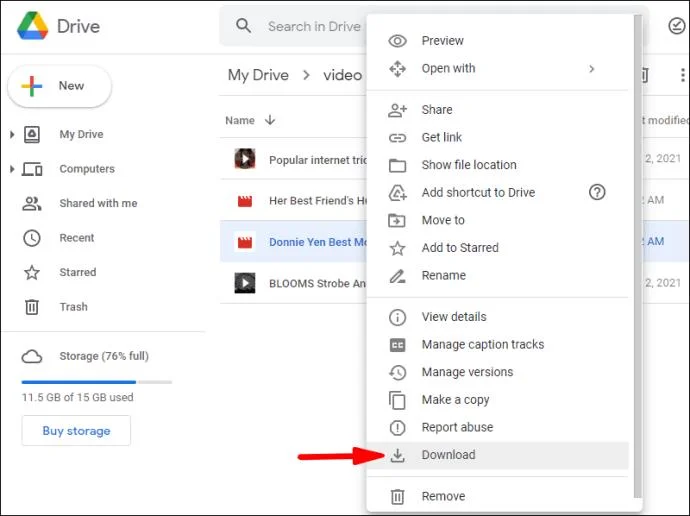Screen dimensions: 690x516
Task: Click the Manage versions history icon
Action: 397,373
